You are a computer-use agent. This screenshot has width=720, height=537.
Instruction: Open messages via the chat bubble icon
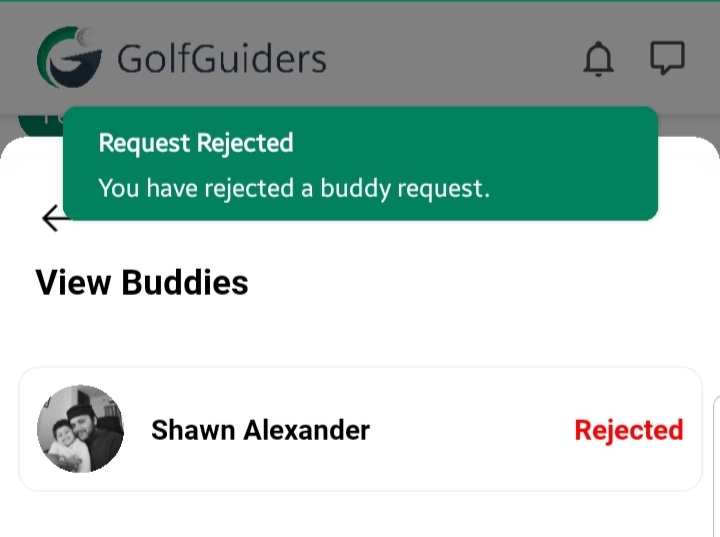coord(667,58)
